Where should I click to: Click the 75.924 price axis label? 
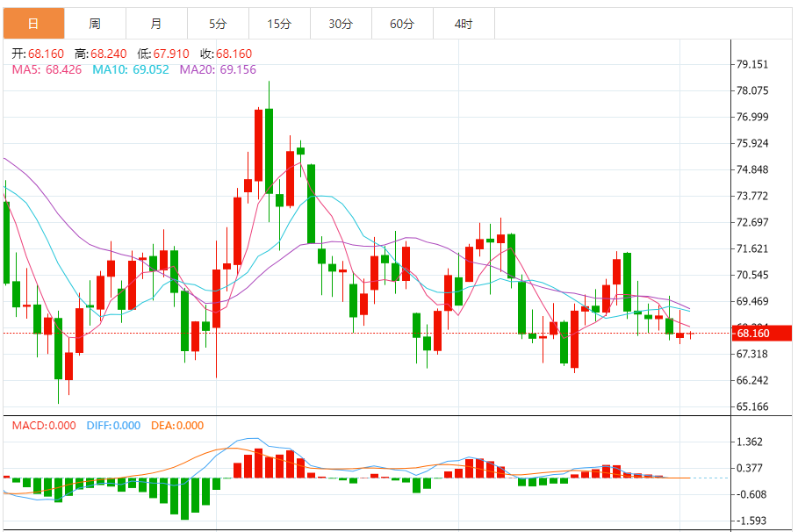click(x=752, y=143)
